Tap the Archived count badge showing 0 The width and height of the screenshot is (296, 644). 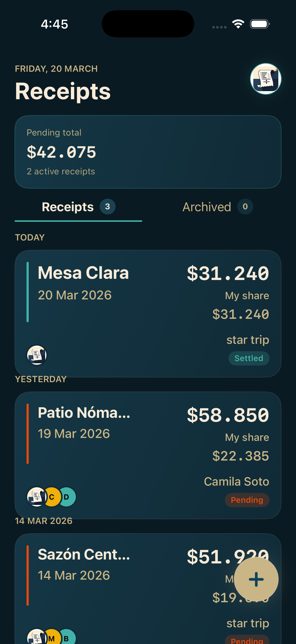coord(245,207)
